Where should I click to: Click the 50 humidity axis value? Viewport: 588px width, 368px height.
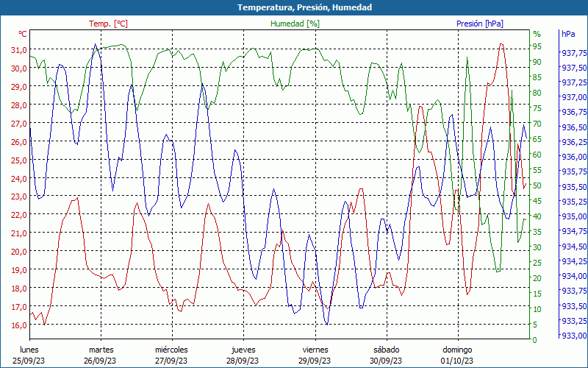[x=537, y=185]
